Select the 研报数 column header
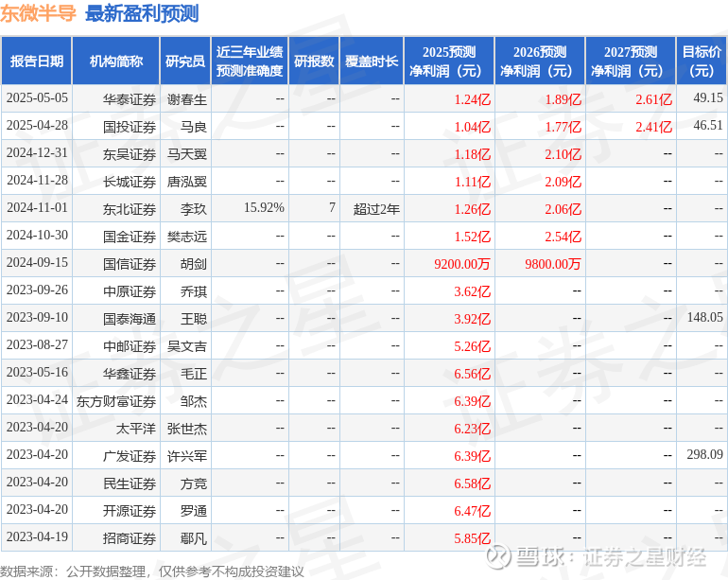728x580 pixels. tap(314, 61)
